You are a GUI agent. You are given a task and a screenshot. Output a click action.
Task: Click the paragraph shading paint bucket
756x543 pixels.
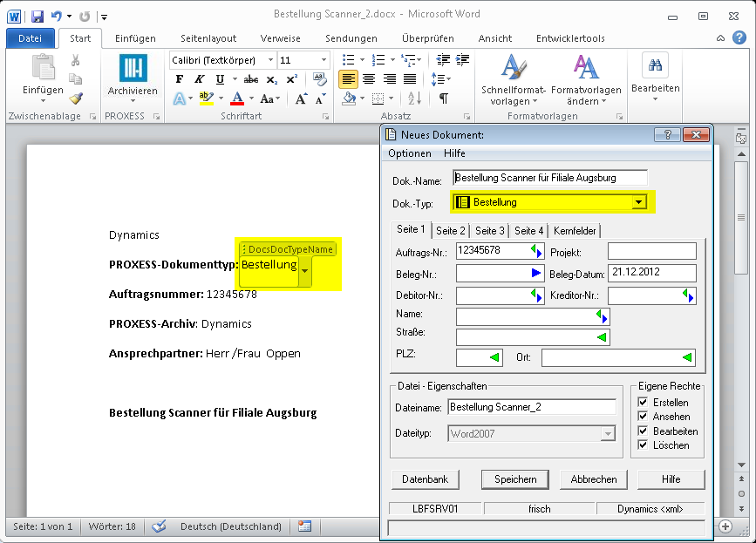click(x=349, y=98)
